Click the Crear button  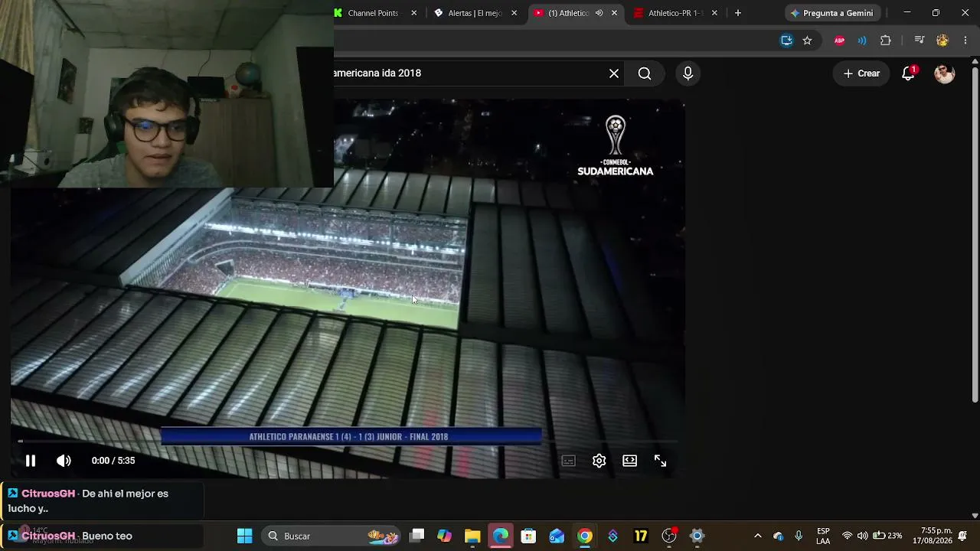[861, 73]
